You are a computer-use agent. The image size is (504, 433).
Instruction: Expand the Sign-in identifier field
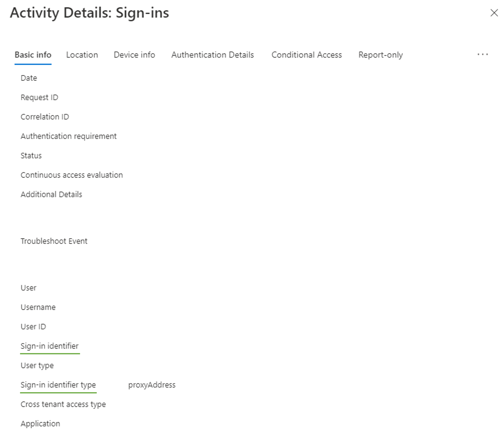[49, 346]
